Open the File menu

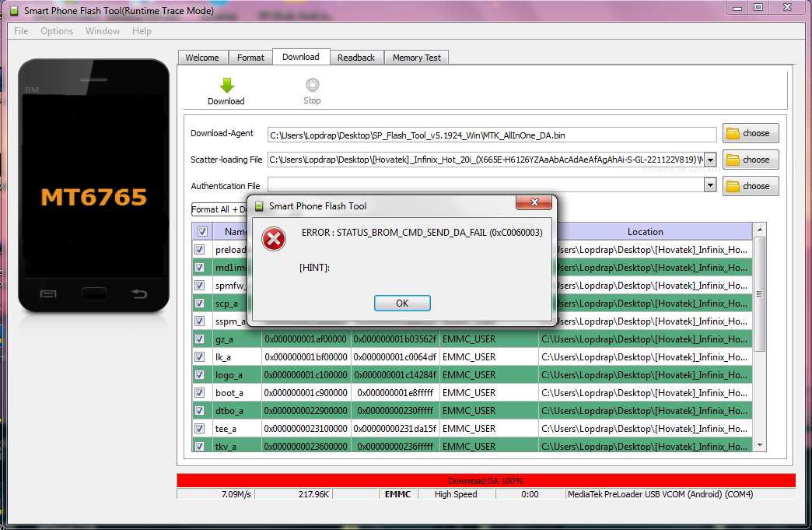[x=21, y=31]
